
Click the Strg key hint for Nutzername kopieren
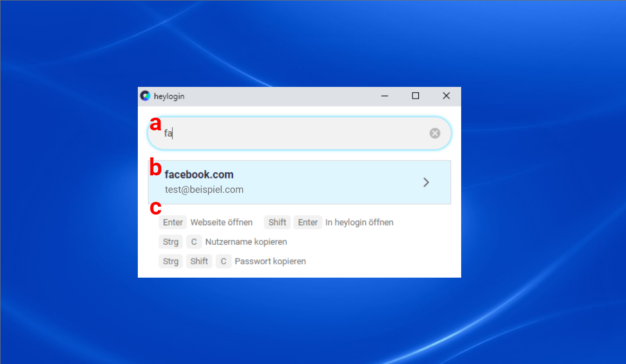tap(171, 242)
